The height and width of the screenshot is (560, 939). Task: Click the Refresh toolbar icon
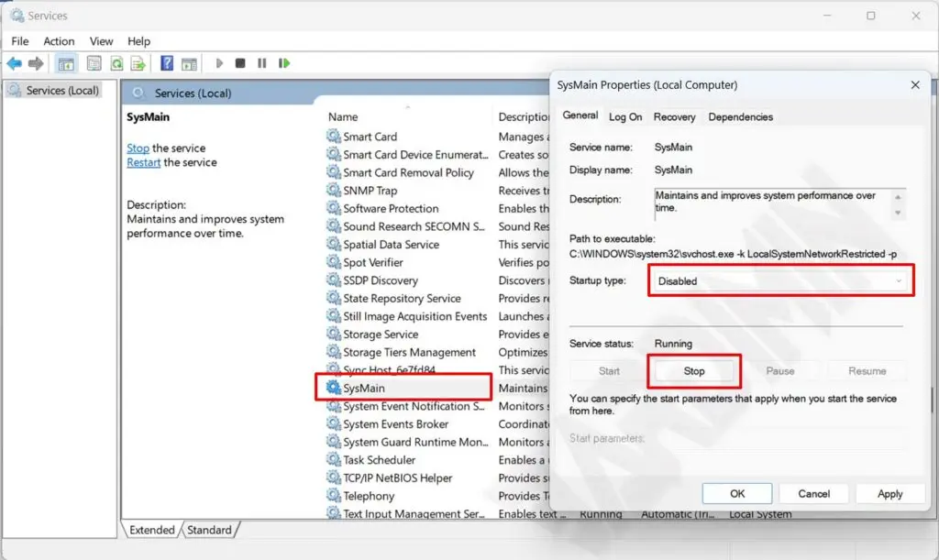[x=116, y=63]
